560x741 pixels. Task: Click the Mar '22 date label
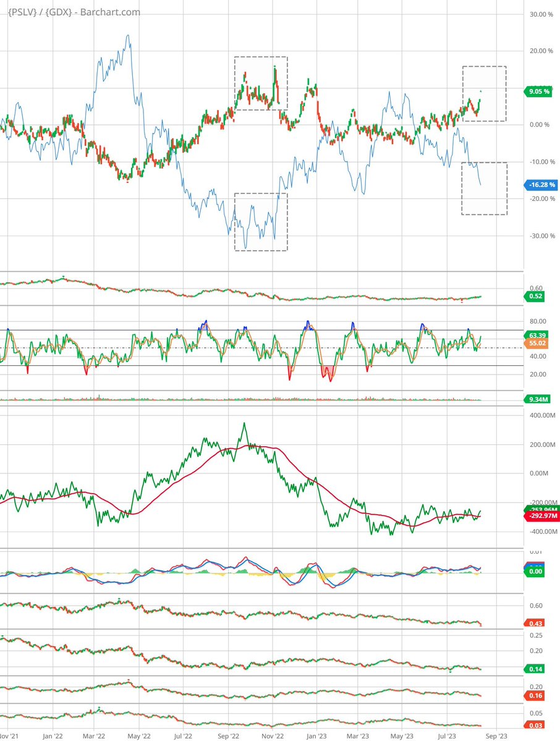pos(94,736)
